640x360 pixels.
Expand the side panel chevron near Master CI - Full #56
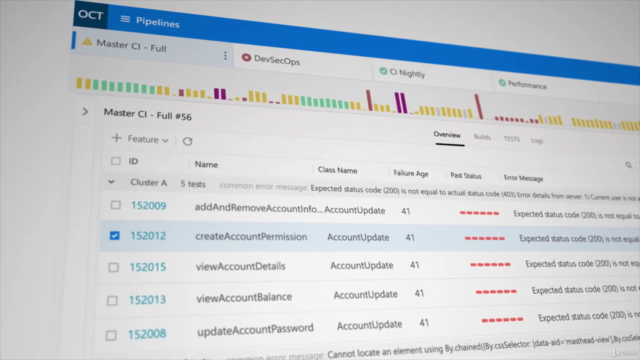[x=85, y=111]
